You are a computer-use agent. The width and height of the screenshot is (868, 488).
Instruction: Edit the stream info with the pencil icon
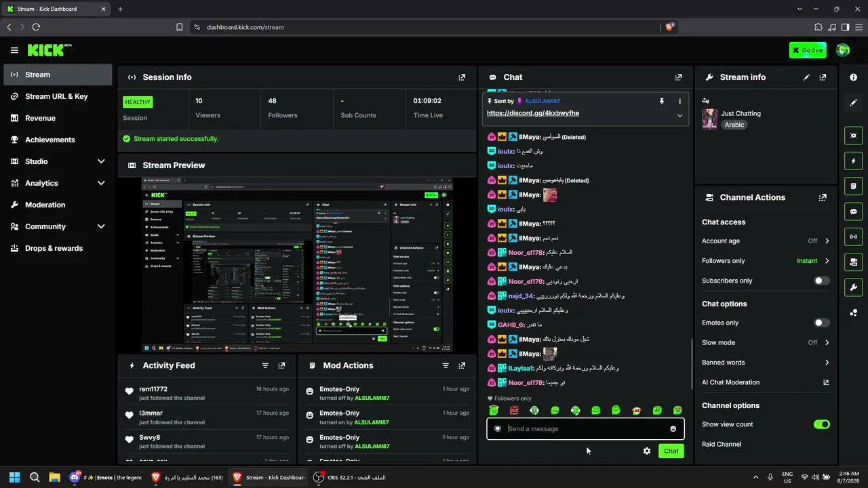click(x=806, y=77)
